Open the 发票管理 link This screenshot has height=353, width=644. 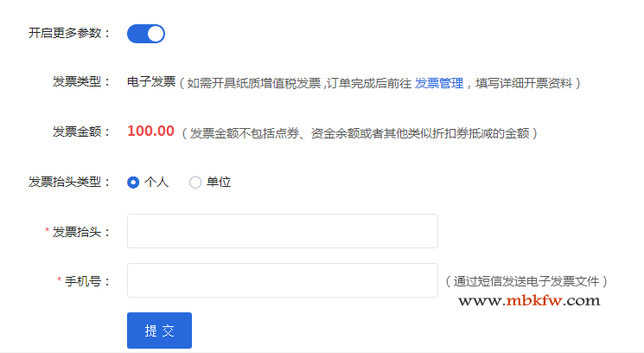pos(439,83)
